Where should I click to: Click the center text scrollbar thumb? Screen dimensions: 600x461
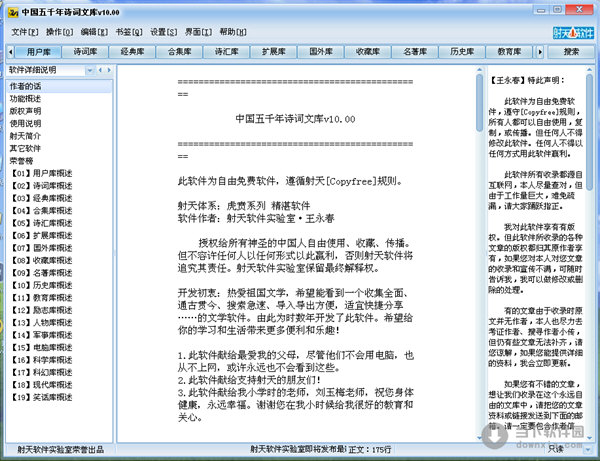[x=479, y=103]
